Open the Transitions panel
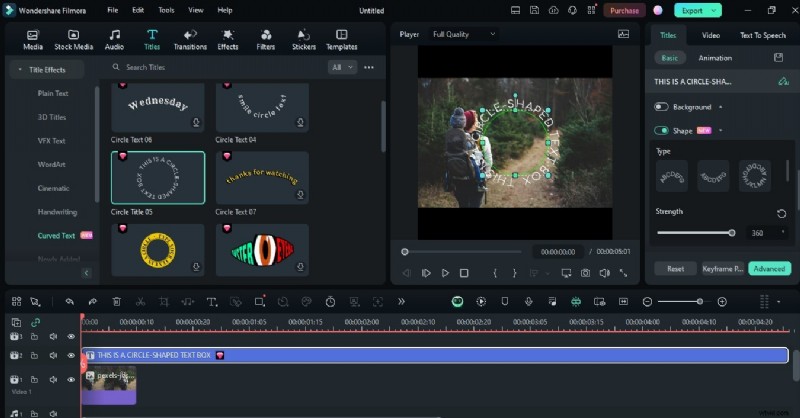 point(190,39)
